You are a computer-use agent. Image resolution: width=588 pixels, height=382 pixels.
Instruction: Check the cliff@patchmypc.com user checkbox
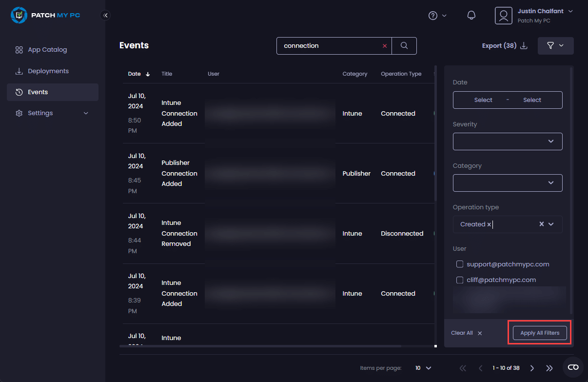coord(459,280)
